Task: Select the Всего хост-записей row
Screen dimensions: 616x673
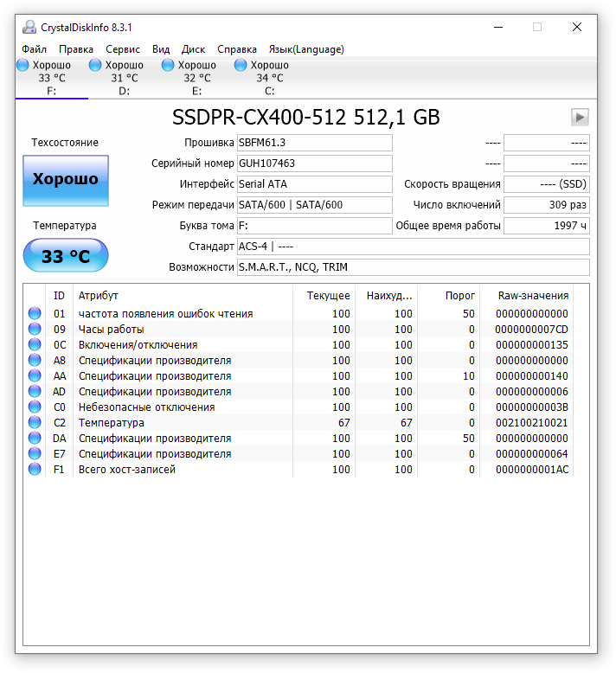Action: click(298, 469)
